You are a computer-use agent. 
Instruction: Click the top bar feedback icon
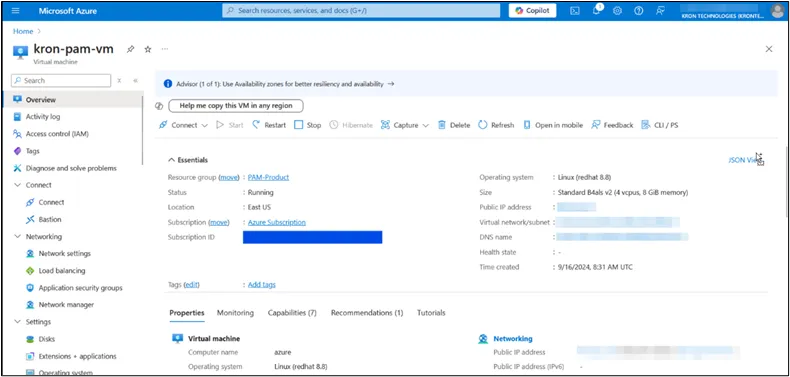pyautogui.click(x=660, y=11)
